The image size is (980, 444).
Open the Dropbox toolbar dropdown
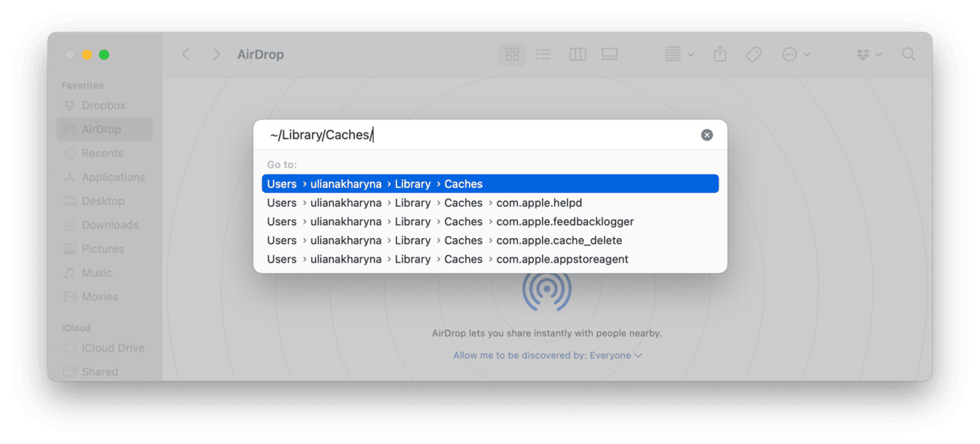point(869,54)
